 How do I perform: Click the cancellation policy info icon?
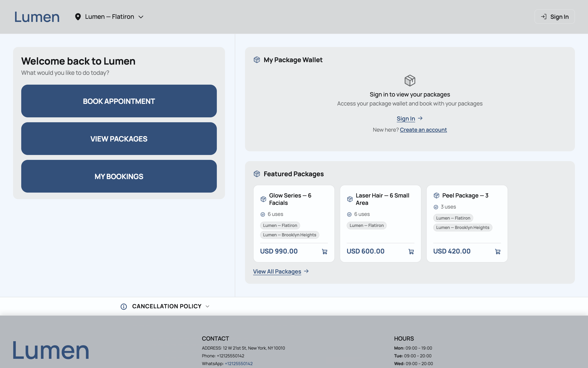tap(124, 306)
